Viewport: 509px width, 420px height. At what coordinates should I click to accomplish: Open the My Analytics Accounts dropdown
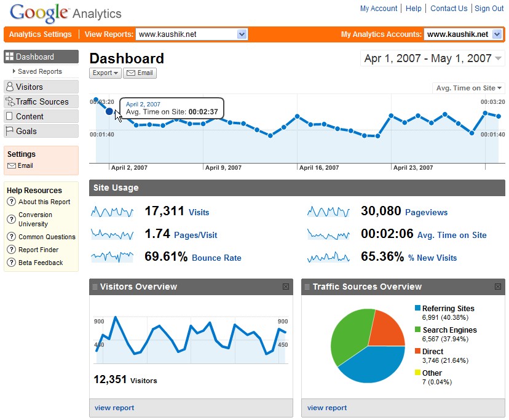click(x=497, y=34)
